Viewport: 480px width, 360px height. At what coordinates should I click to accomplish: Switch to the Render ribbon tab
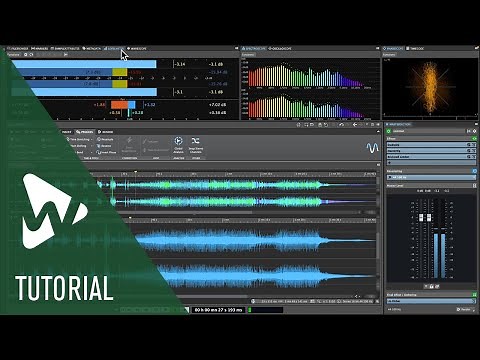[x=106, y=132]
